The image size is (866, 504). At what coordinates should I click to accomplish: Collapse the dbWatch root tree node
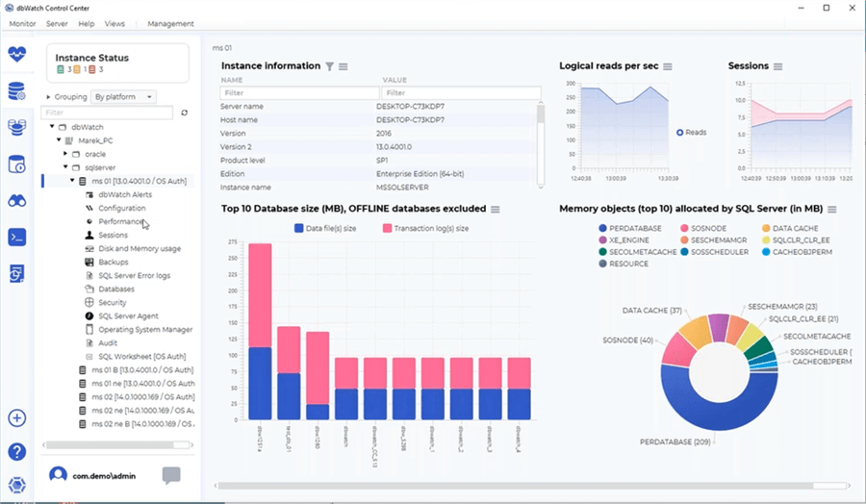tap(53, 126)
